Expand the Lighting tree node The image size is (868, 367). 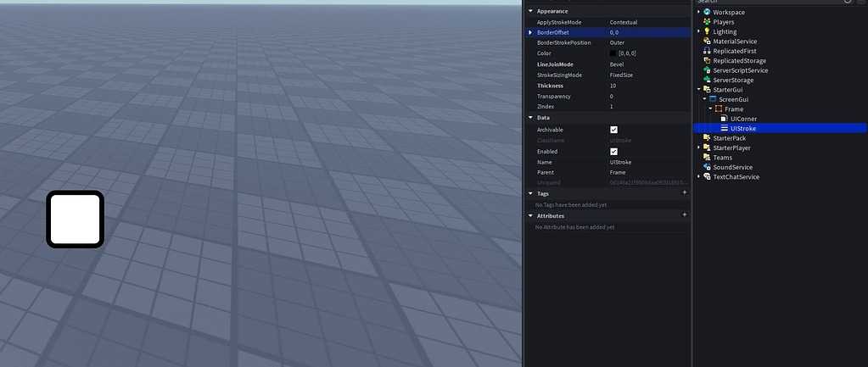pyautogui.click(x=698, y=31)
